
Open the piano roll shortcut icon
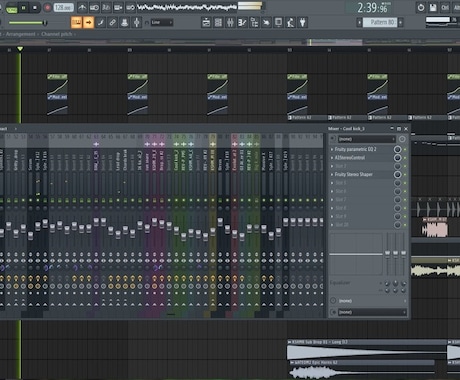pos(242,22)
